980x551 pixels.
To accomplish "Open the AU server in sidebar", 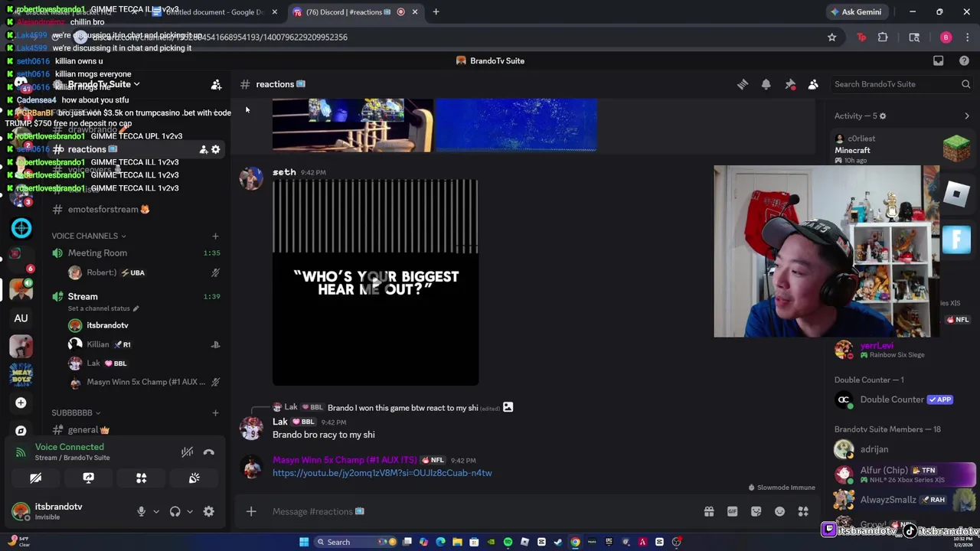I will 21,318.
